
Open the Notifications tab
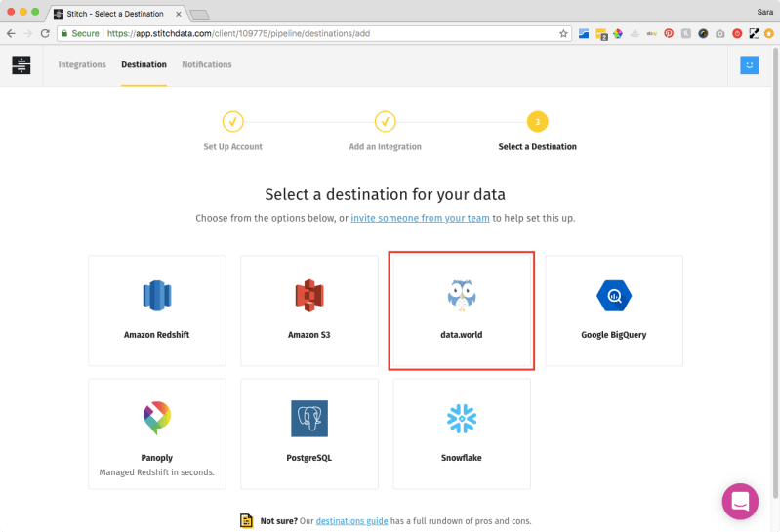(206, 64)
